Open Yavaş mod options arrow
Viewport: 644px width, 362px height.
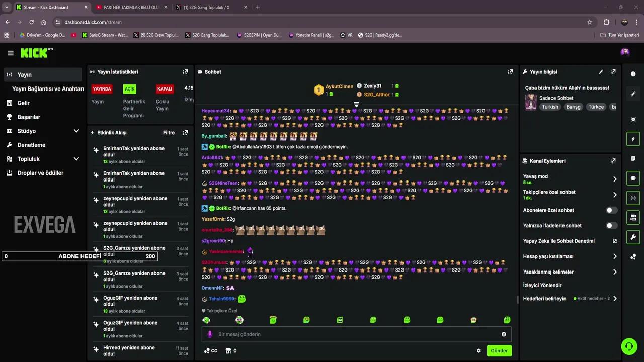click(614, 179)
